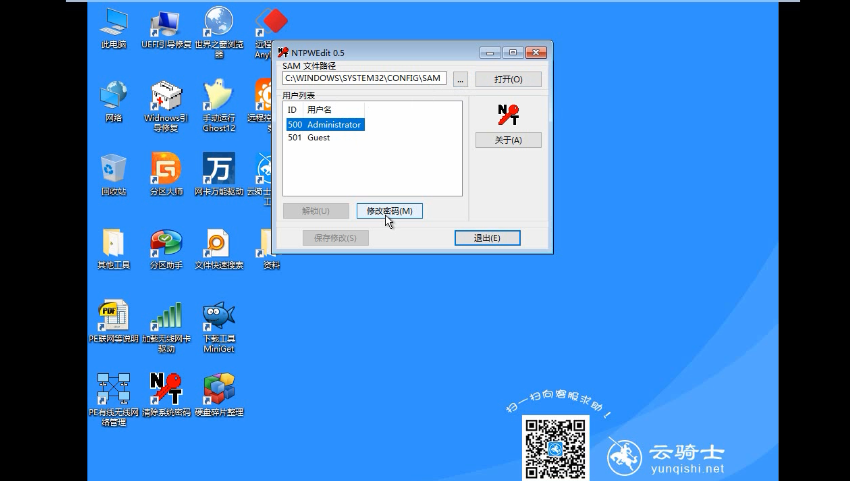Open the 网络 desktop icon

pos(114,101)
